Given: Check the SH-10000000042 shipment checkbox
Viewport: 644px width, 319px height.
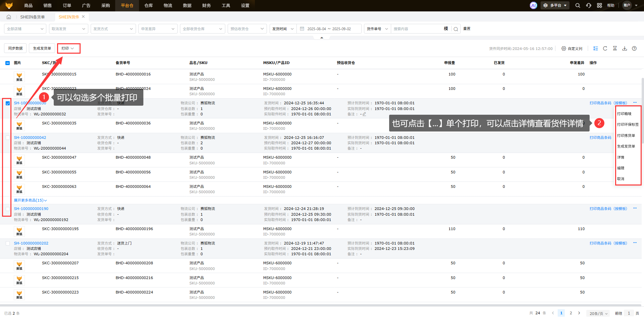Looking at the screenshot, I should pos(8,138).
